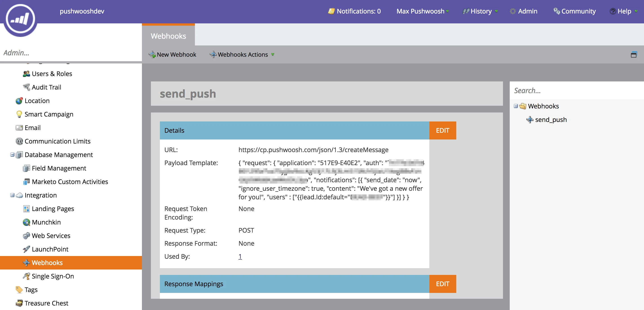Click the Single Sign-On key icon
The width and height of the screenshot is (644, 310).
27,276
